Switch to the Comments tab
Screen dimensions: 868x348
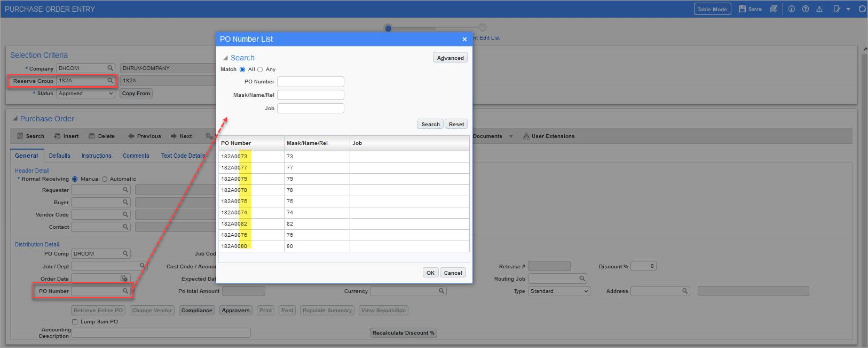(136, 156)
